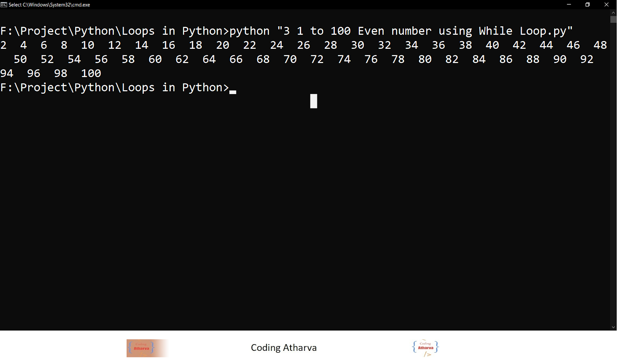Click the scrollbar up arrow

tap(614, 12)
